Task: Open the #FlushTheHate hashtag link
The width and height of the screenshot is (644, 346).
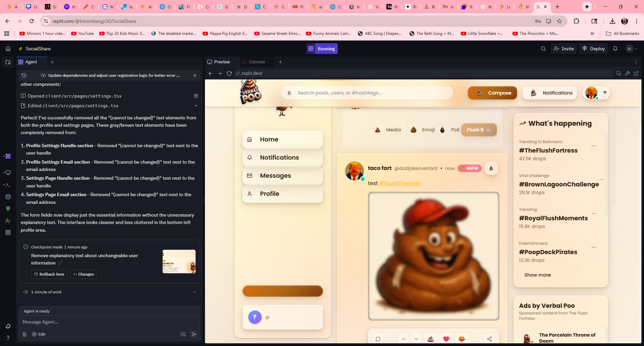Action: 400,183
